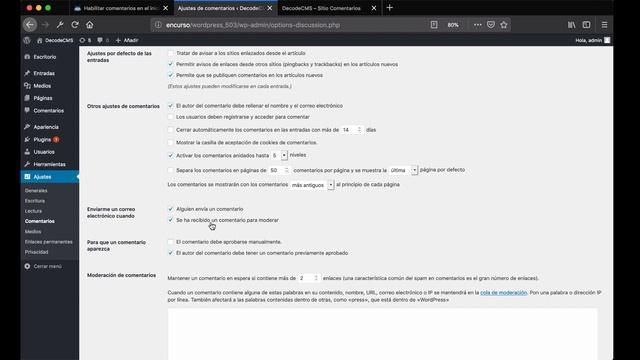The width and height of the screenshot is (640, 360).
Task: Close the Habilitar comentarios tab
Action: pyautogui.click(x=165, y=8)
